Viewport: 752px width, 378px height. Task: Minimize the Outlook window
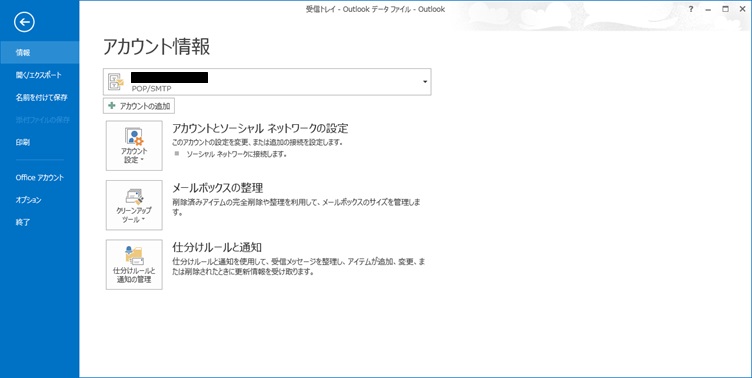[x=708, y=9]
